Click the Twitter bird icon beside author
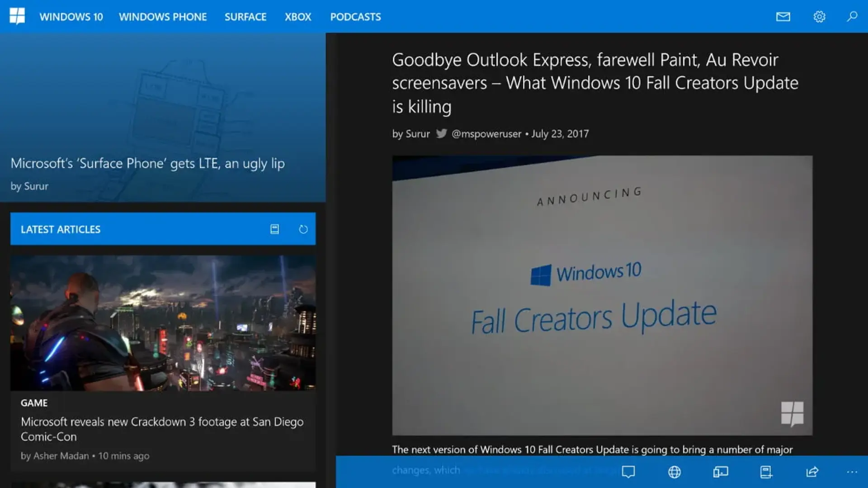Viewport: 868px width, 488px height. pos(441,133)
